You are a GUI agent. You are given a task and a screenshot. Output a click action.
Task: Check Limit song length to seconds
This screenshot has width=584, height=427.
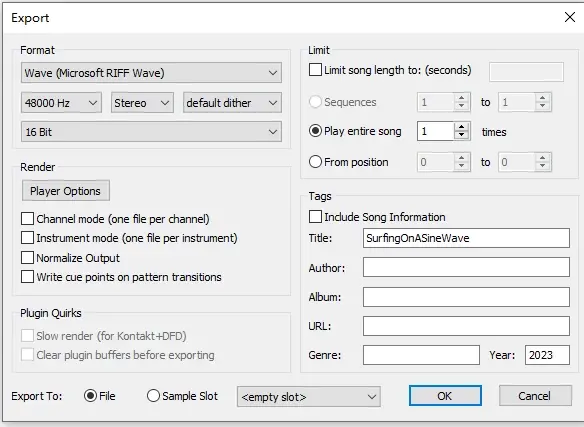click(x=315, y=70)
